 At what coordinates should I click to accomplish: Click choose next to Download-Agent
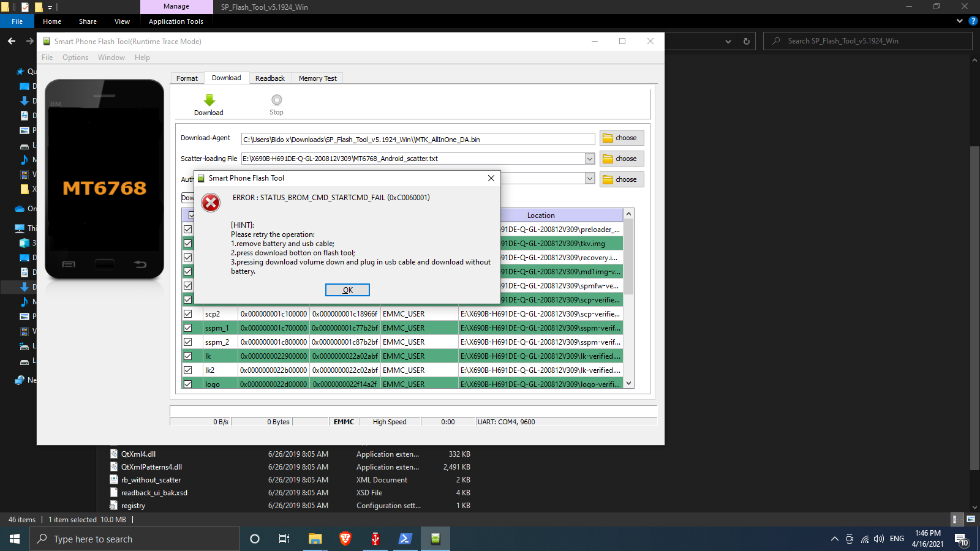(x=622, y=138)
